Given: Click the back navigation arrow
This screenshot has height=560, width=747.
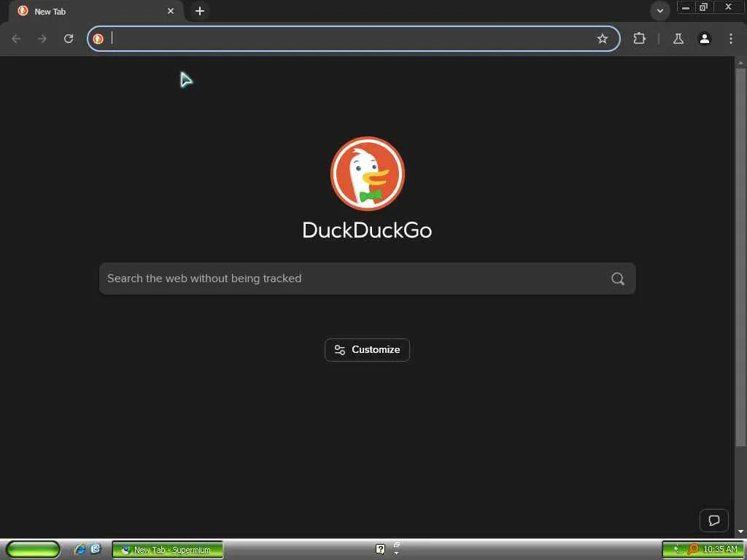Looking at the screenshot, I should (16, 39).
